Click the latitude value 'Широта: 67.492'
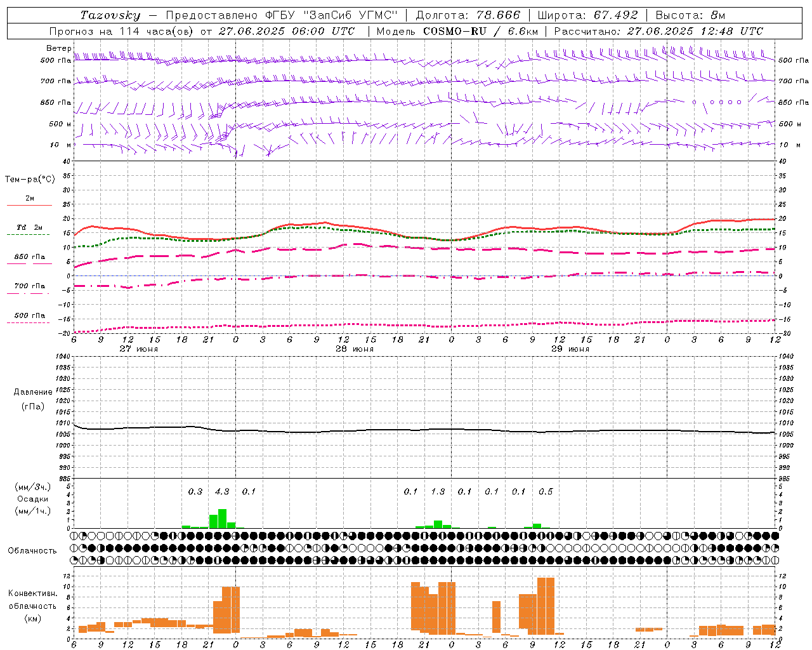Screen dimensions: 812x650 [587, 15]
